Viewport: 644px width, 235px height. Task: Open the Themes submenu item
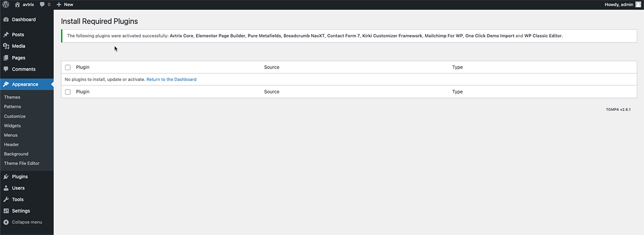12,97
